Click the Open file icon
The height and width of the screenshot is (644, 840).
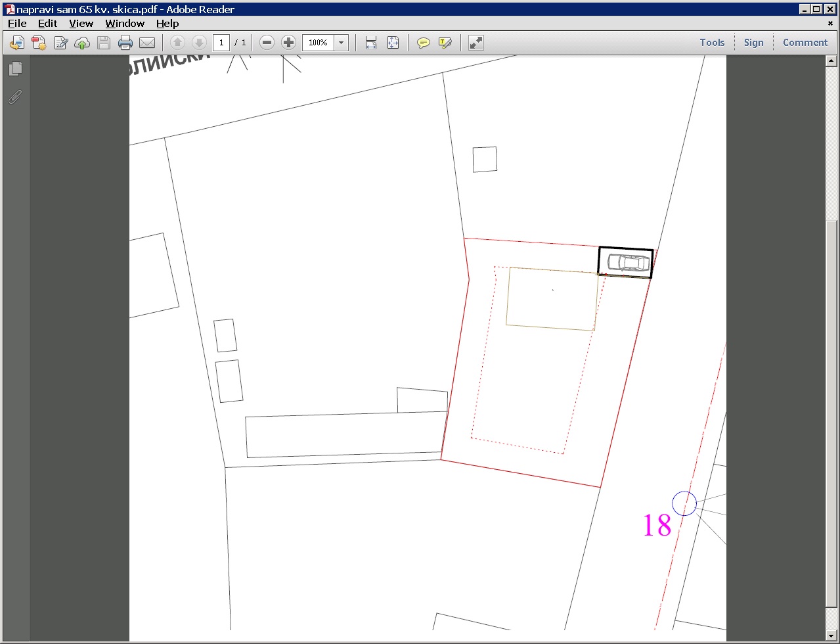(x=16, y=43)
